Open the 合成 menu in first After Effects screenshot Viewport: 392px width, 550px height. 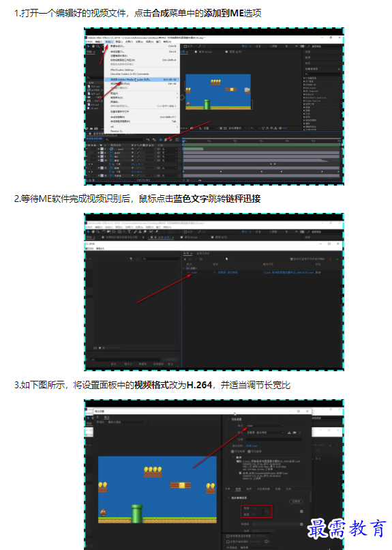[x=108, y=42]
